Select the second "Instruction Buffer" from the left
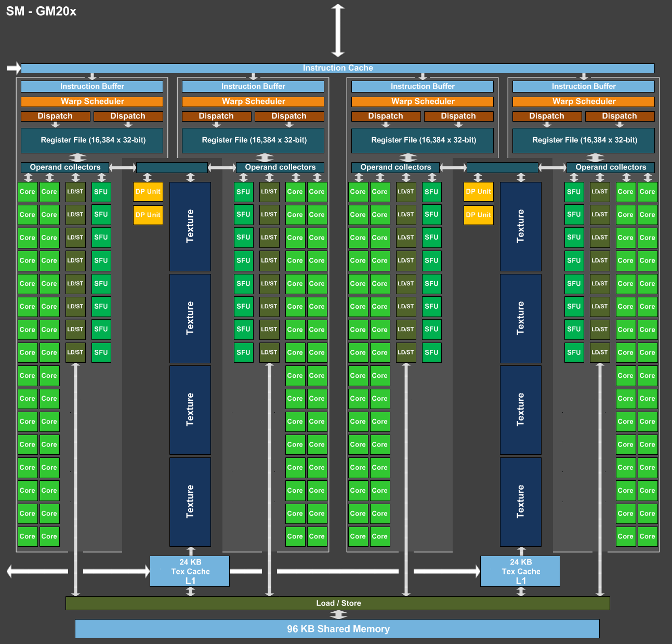The width and height of the screenshot is (672, 644). (x=253, y=86)
